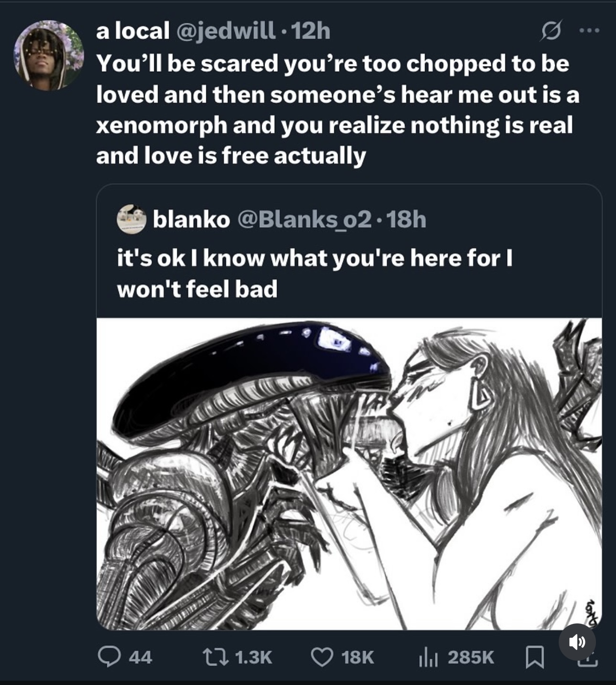Click the 18K likes count
Screen dimensions: 616x685
358,657
